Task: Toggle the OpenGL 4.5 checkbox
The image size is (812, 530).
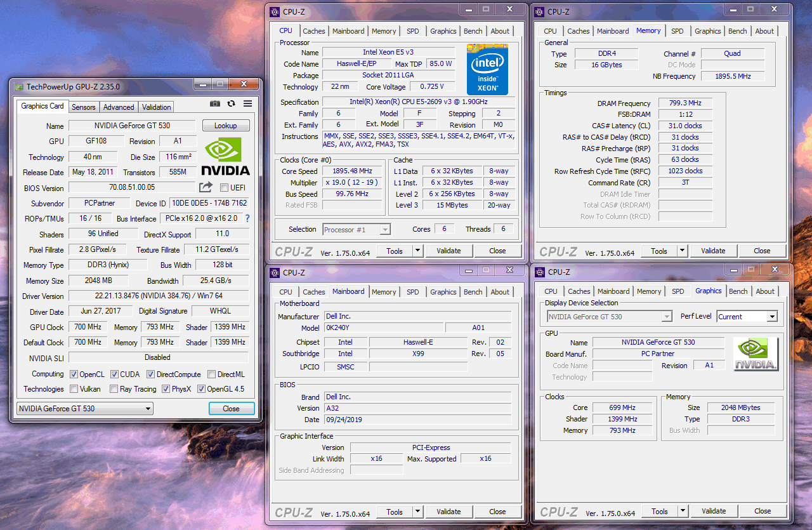Action: pyautogui.click(x=202, y=389)
